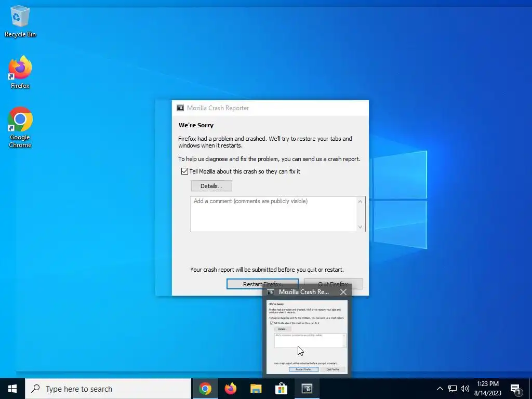Click Mozilla Crash Reporter title icon
The height and width of the screenshot is (399, 532).
click(x=180, y=108)
